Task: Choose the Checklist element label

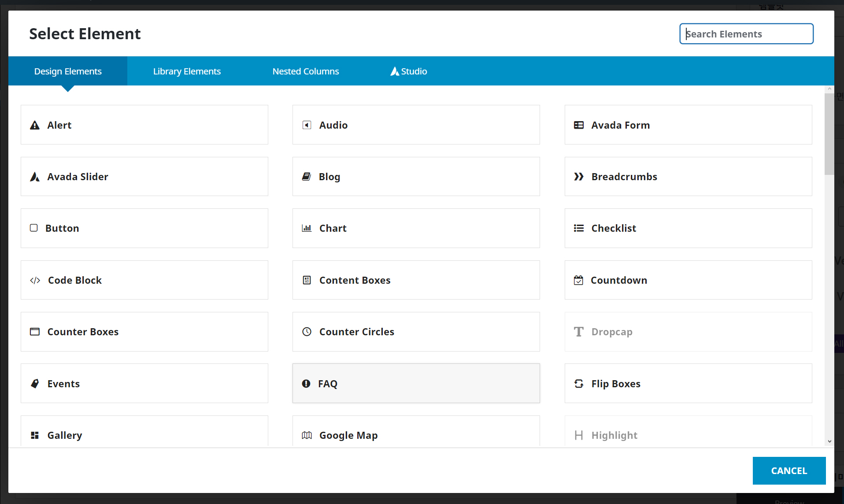Action: [614, 228]
